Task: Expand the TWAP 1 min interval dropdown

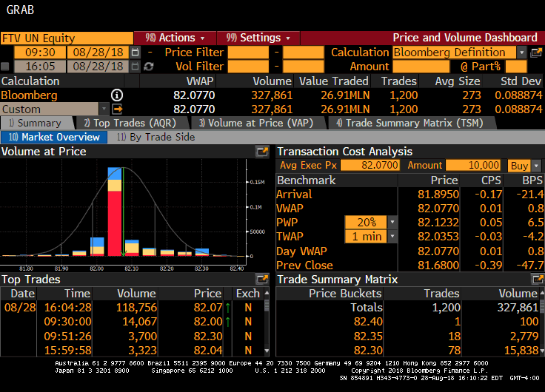Action: tap(392, 237)
